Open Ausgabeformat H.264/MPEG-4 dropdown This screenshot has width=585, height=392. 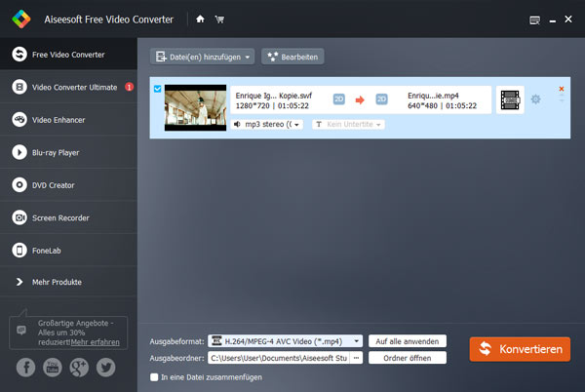click(x=285, y=341)
